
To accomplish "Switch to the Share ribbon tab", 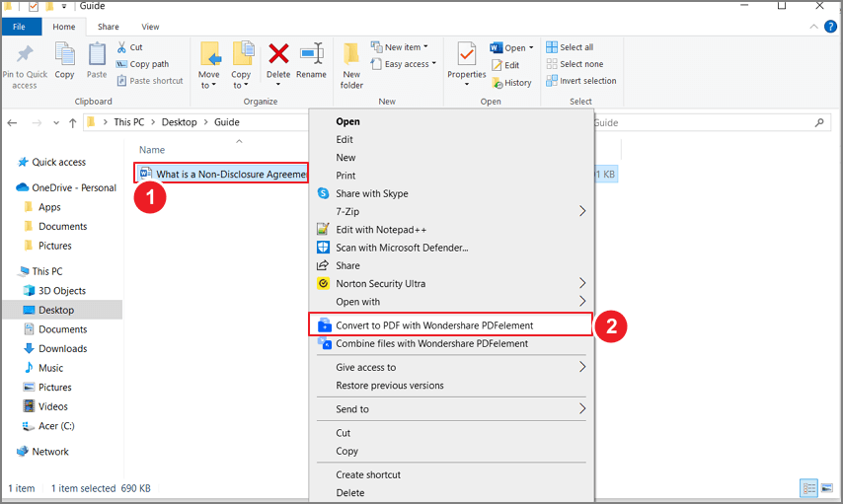I will point(108,27).
